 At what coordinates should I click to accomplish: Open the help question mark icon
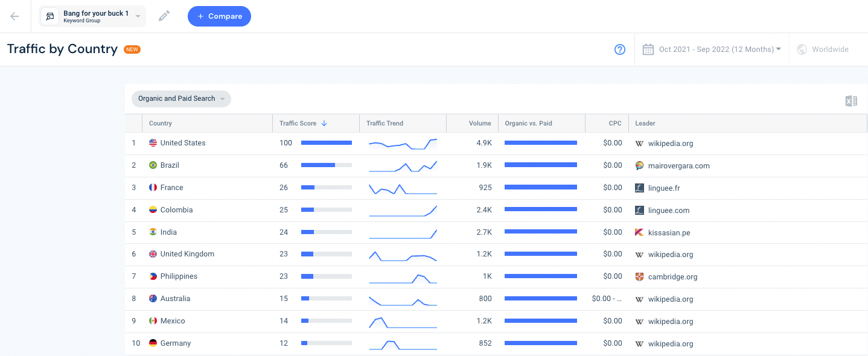tap(620, 49)
